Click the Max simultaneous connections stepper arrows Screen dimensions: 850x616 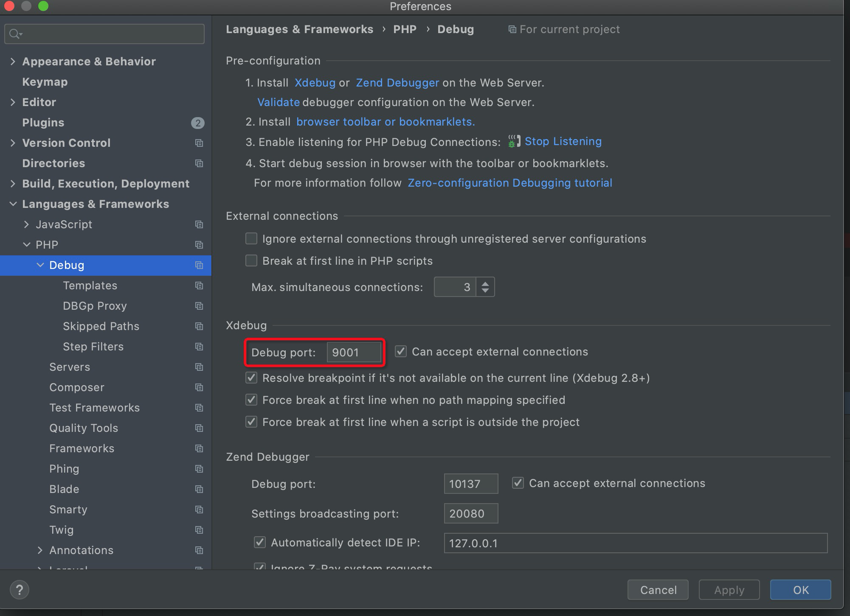coord(485,287)
